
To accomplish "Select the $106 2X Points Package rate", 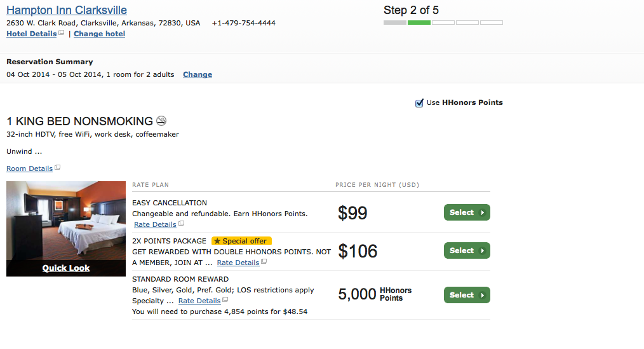I will pyautogui.click(x=467, y=250).
